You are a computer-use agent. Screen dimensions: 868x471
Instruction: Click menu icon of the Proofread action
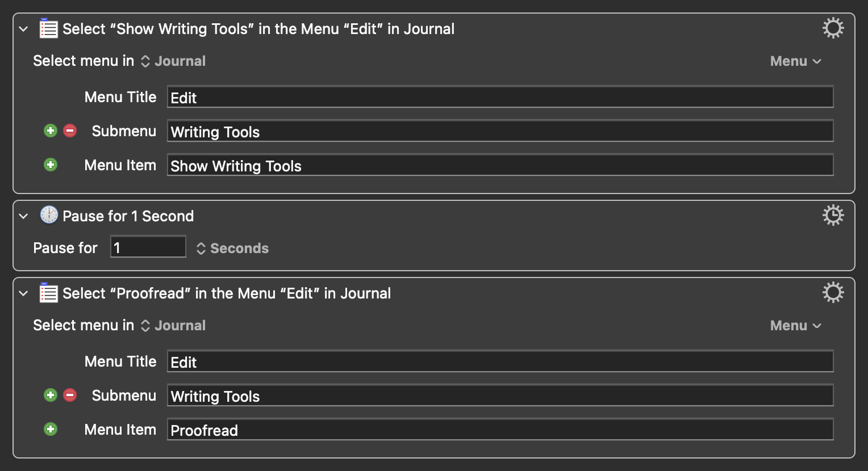click(x=48, y=293)
